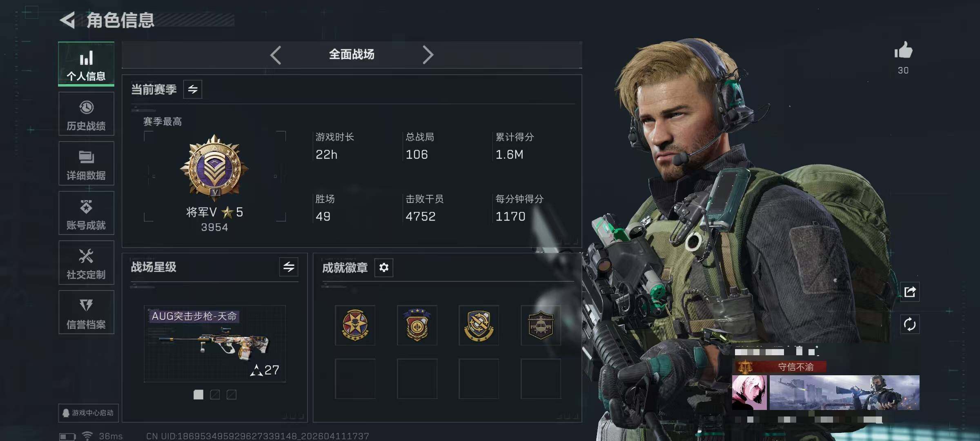Image resolution: width=980 pixels, height=441 pixels.
Task: Open the 历史战绩 tab
Action: [x=86, y=114]
